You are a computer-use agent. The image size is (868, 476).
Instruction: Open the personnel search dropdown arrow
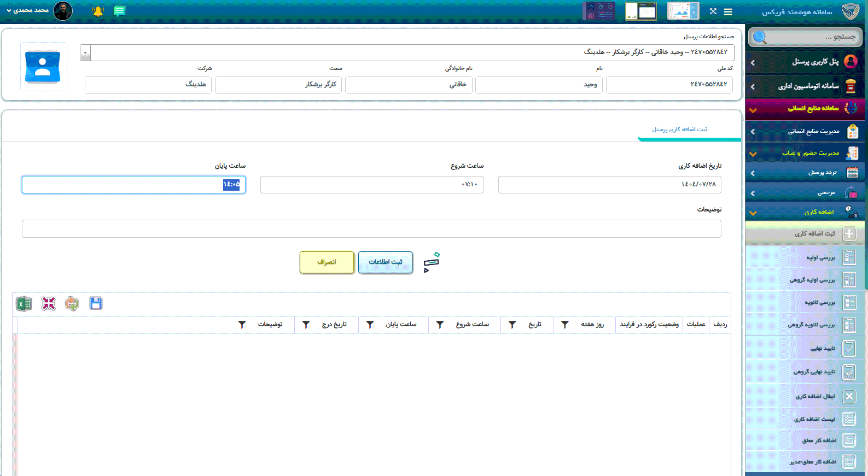coord(85,53)
